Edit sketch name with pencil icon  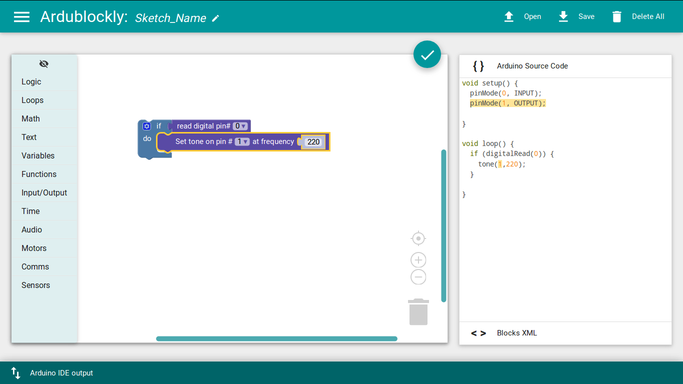coord(216,18)
